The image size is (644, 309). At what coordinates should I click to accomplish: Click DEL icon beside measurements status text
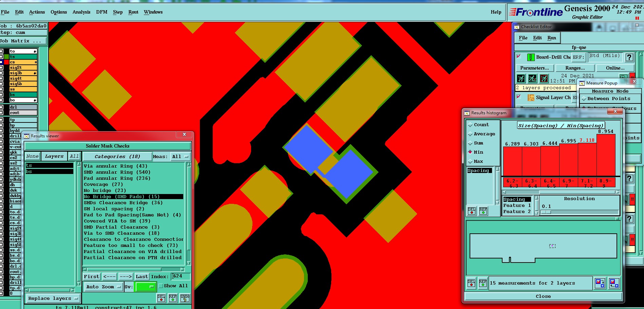click(471, 283)
